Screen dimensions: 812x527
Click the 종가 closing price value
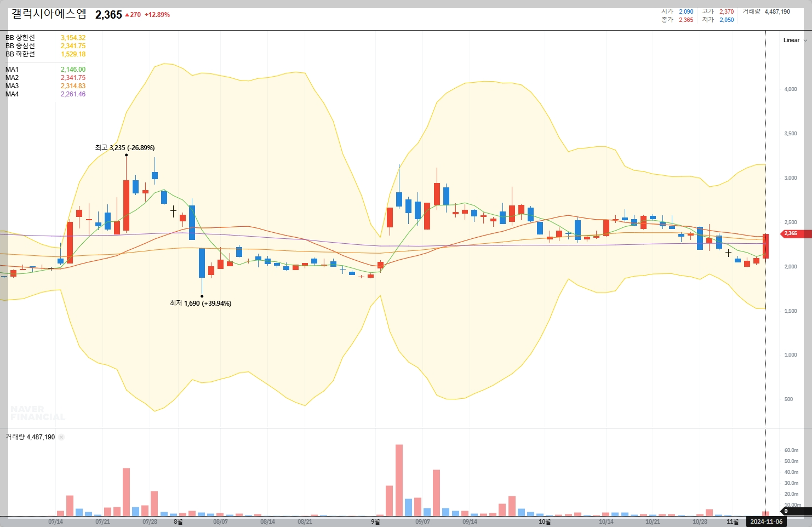686,20
